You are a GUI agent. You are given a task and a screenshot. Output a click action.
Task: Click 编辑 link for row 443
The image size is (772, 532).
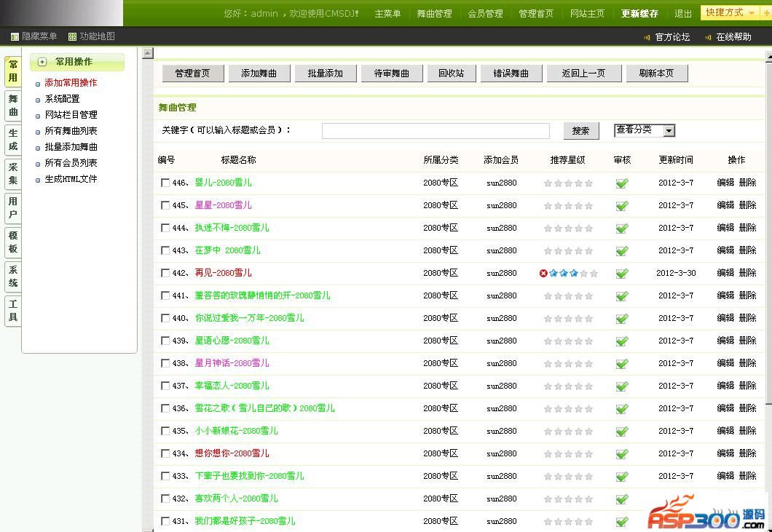point(725,250)
